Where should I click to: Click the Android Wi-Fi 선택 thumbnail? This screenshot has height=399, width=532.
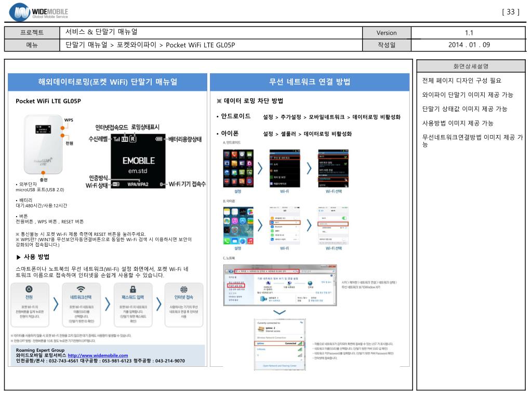pyautogui.click(x=333, y=168)
